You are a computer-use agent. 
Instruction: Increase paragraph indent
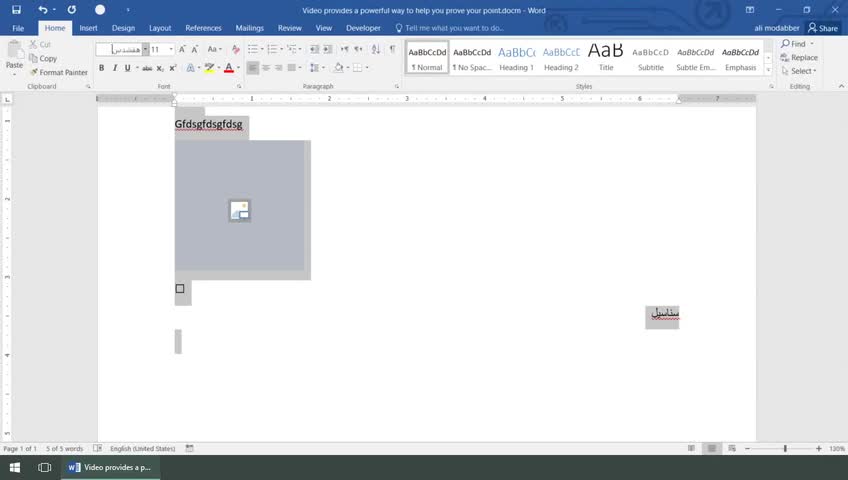pyautogui.click(x=328, y=49)
